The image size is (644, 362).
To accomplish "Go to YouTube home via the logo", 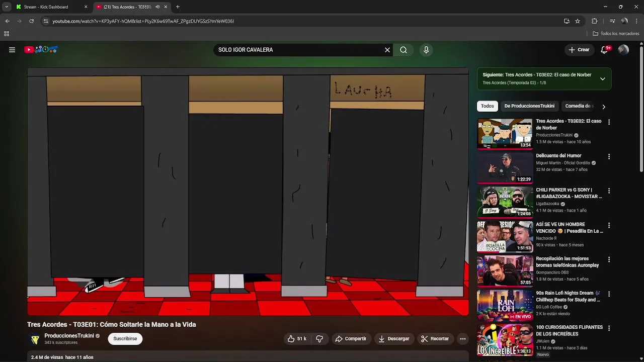I will coord(41,50).
